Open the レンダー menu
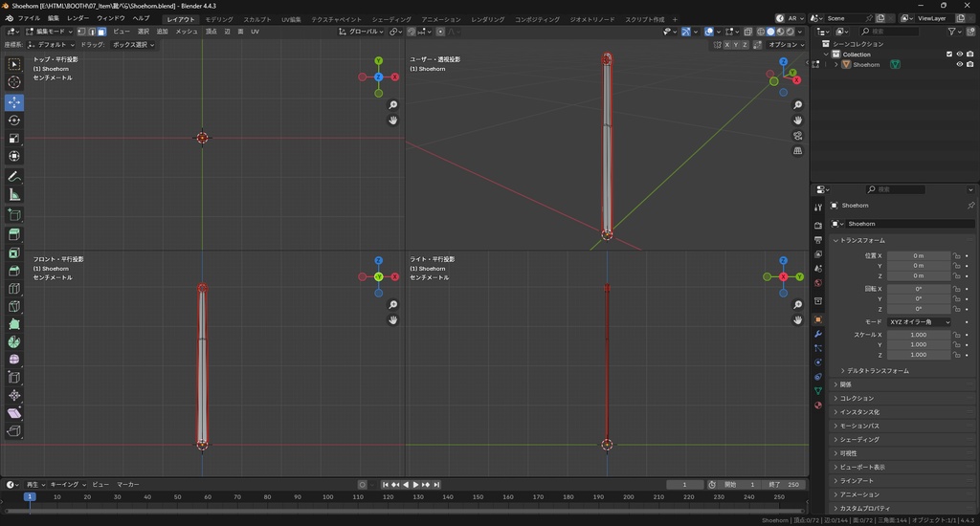 [x=78, y=19]
